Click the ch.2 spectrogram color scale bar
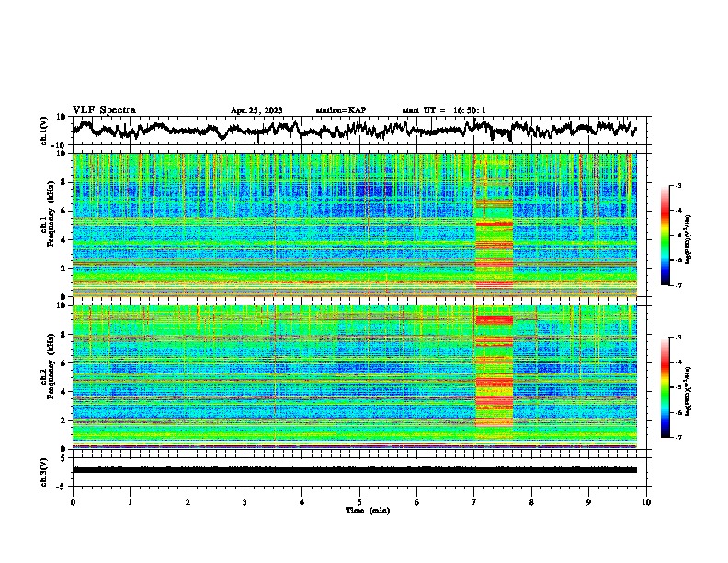This screenshot has width=728, height=563. [665, 387]
